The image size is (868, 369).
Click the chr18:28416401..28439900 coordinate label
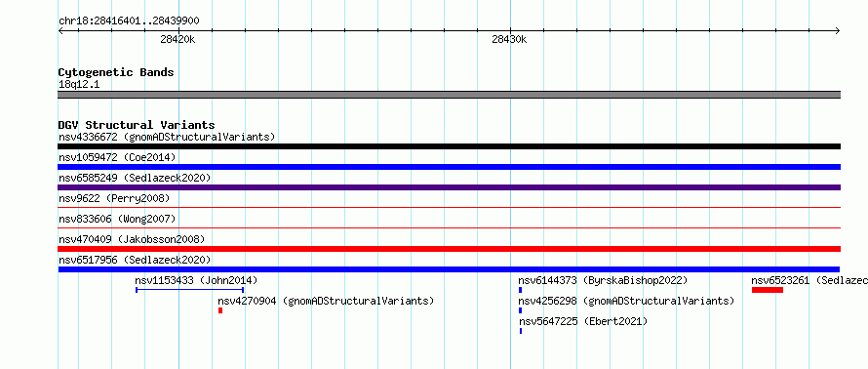coord(129,21)
